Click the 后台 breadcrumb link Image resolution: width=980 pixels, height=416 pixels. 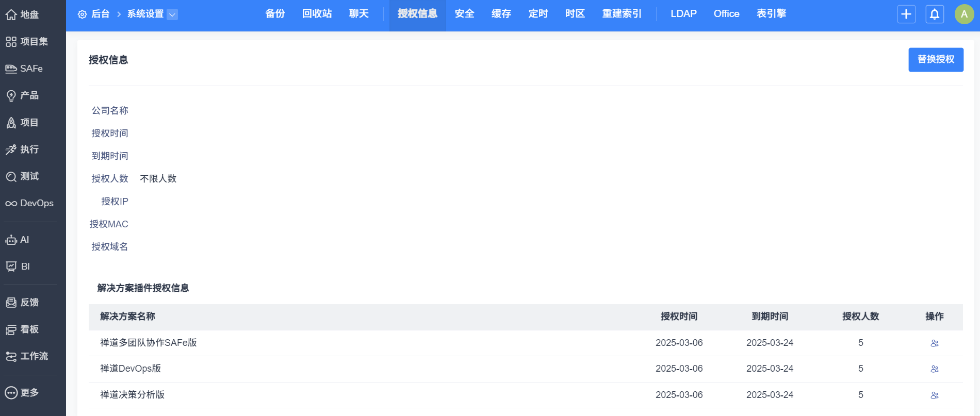[x=100, y=14]
